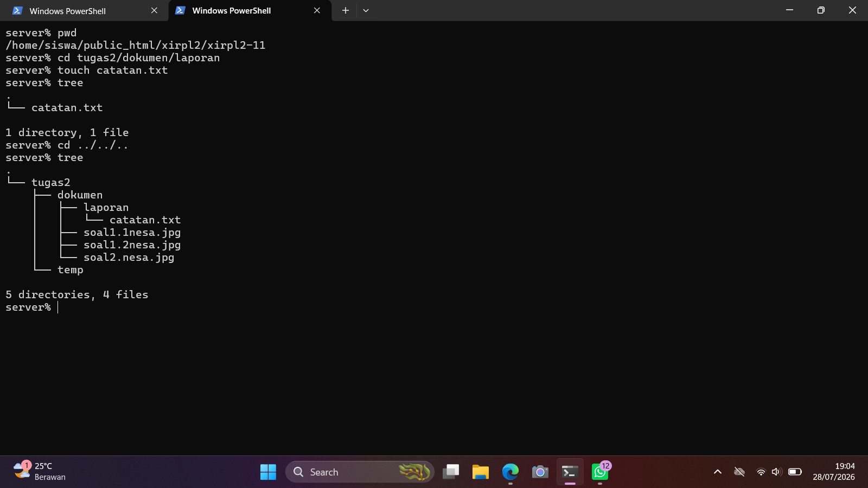This screenshot has height=488, width=868.
Task: Open the weather widget showing 25°C
Action: coord(39,472)
